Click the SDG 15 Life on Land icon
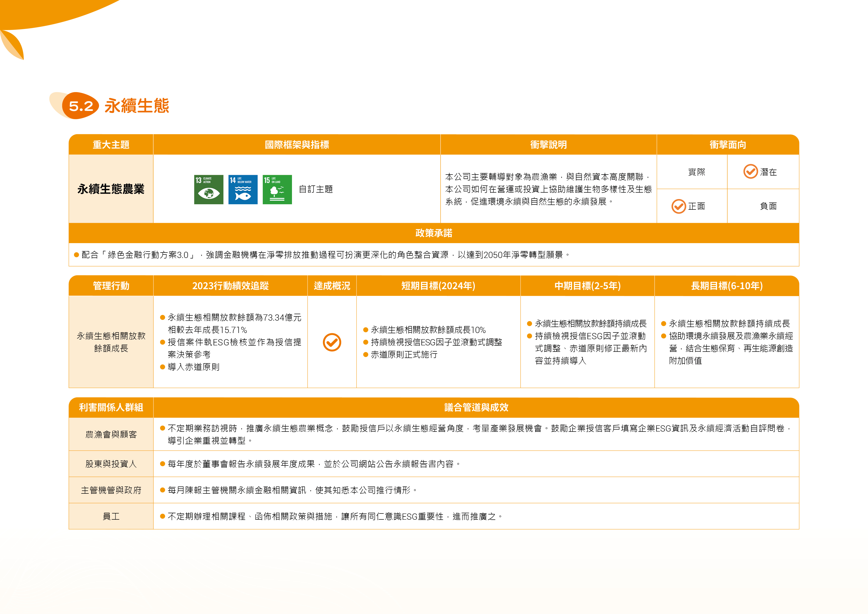This screenshot has width=868, height=614. click(277, 190)
